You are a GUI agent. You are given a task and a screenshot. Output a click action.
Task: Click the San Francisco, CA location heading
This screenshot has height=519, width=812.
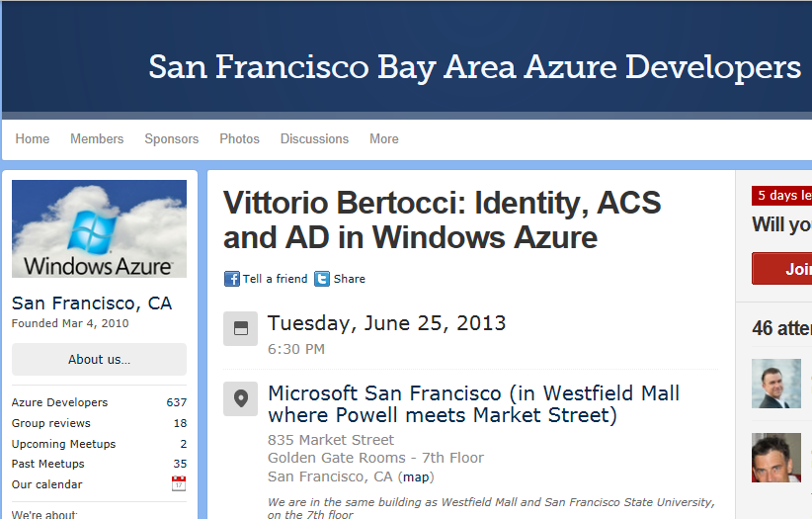pyautogui.click(x=92, y=303)
